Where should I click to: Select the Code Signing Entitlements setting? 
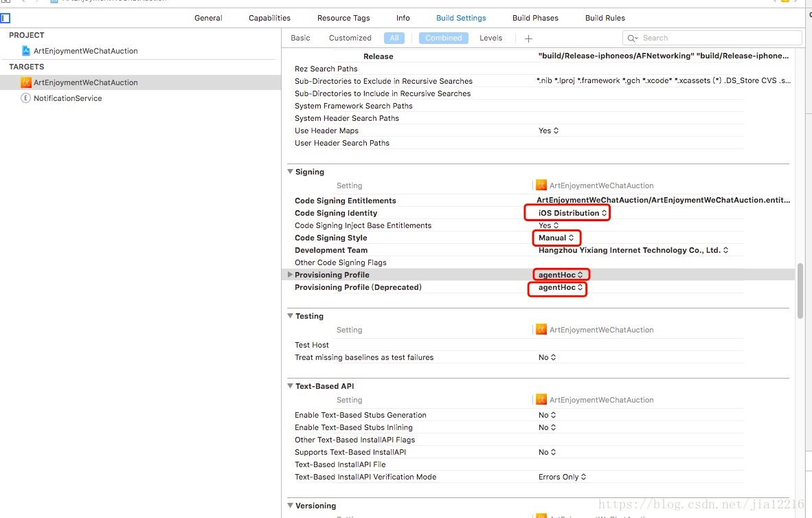[x=346, y=201]
